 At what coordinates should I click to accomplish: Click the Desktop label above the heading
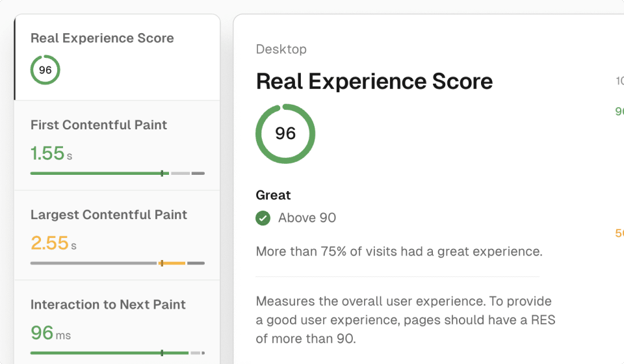[281, 49]
